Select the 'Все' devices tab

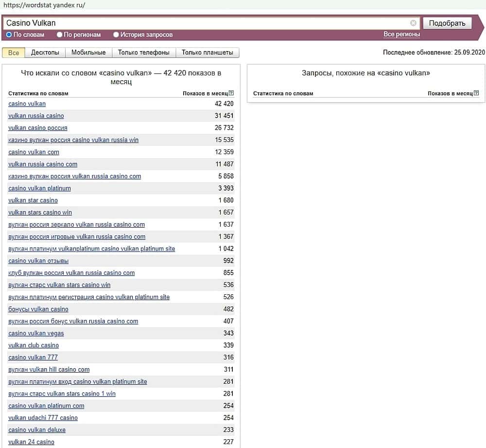14,53
